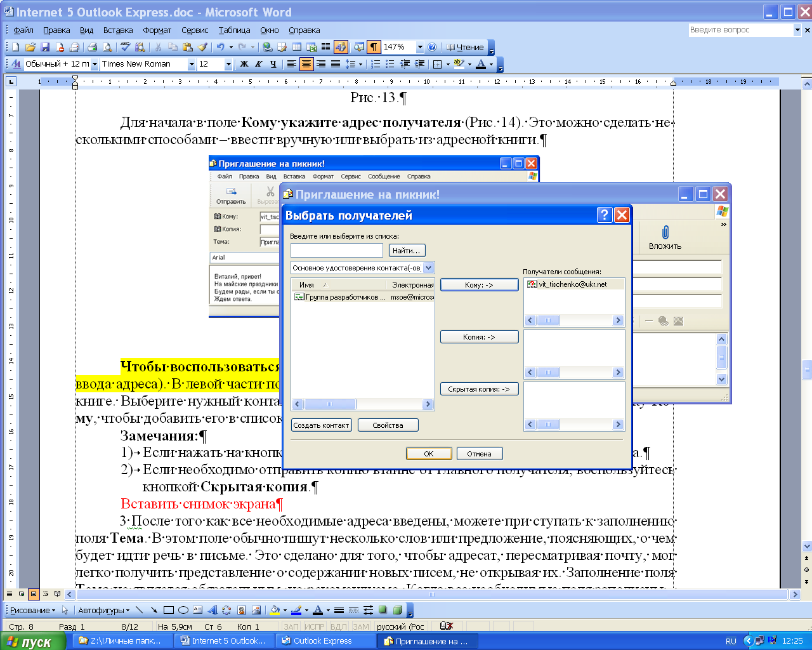The height and width of the screenshot is (650, 812).
Task: Open the Правка menu in Word
Action: tap(56, 30)
